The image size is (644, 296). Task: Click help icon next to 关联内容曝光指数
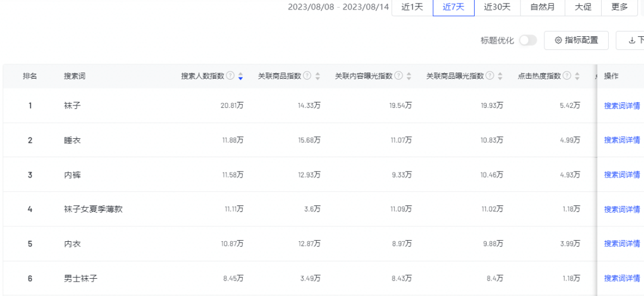tap(398, 76)
